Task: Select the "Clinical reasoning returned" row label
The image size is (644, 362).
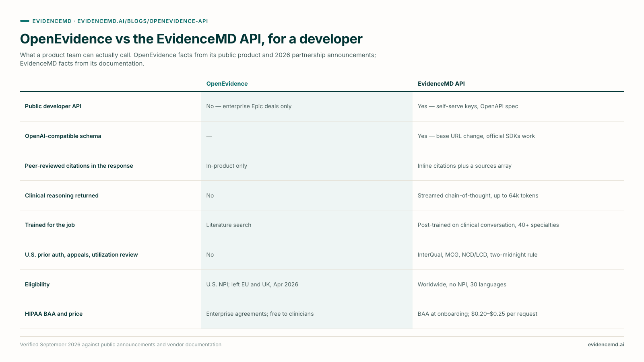Action: point(62,195)
